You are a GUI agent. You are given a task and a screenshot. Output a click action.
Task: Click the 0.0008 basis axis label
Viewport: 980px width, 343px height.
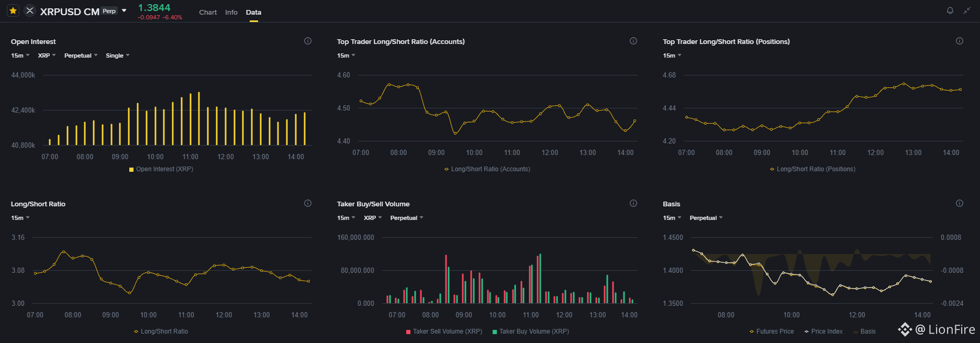pos(951,238)
